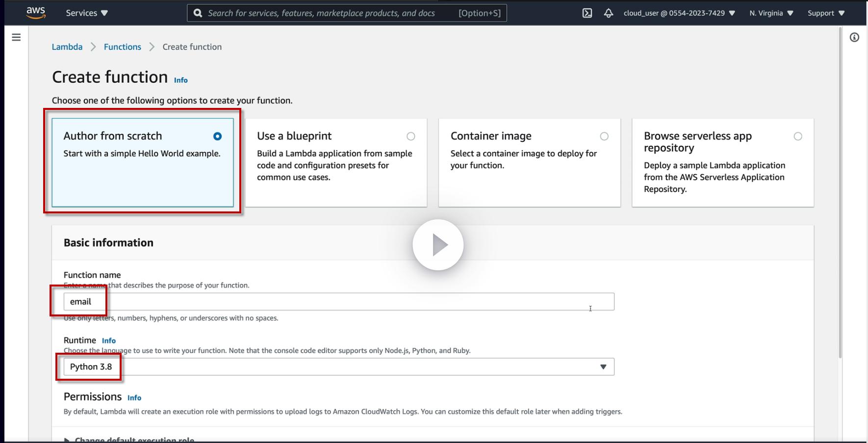
Task: Open the Info link beside Permissions
Action: 134,398
